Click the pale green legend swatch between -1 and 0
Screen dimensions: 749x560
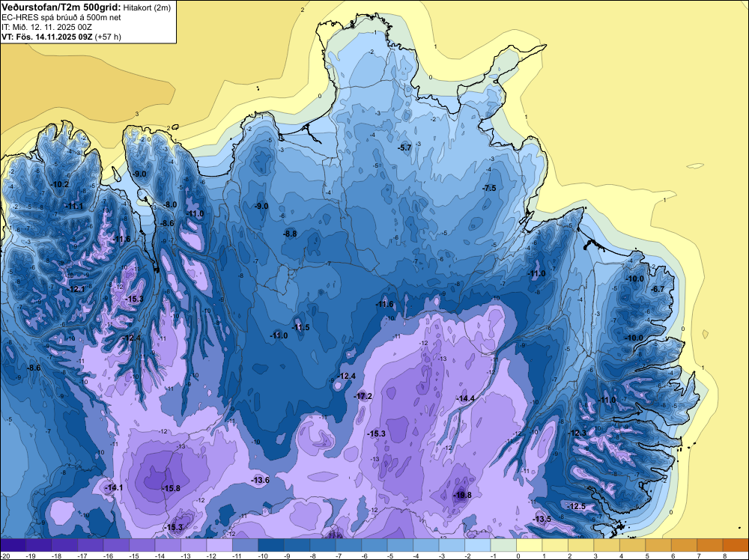click(504, 545)
